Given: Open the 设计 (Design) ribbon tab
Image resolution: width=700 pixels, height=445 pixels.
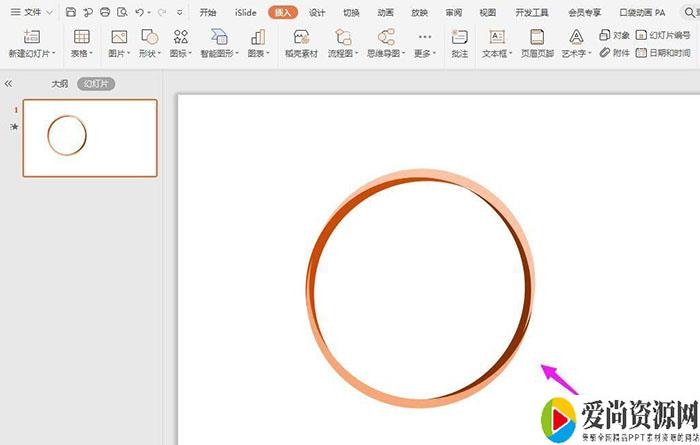Looking at the screenshot, I should point(317,12).
